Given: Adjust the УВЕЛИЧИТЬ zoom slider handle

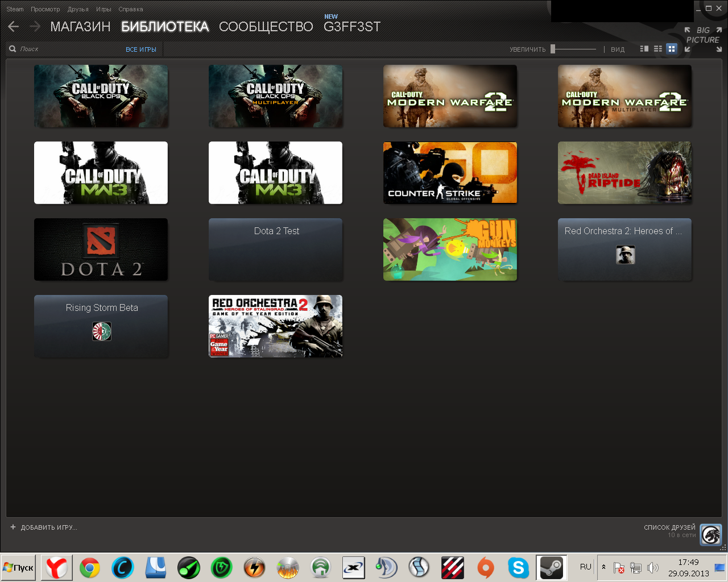Looking at the screenshot, I should (x=553, y=49).
